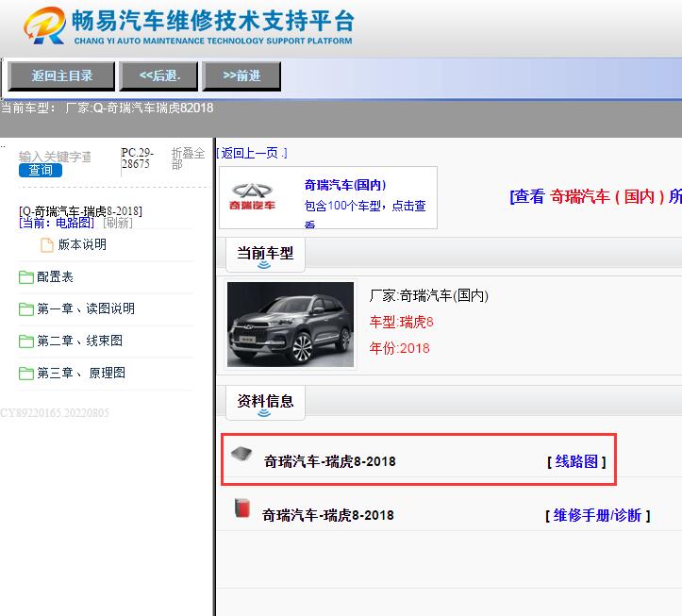Click the Chery 奇瑞汽车 brand logo

252,196
